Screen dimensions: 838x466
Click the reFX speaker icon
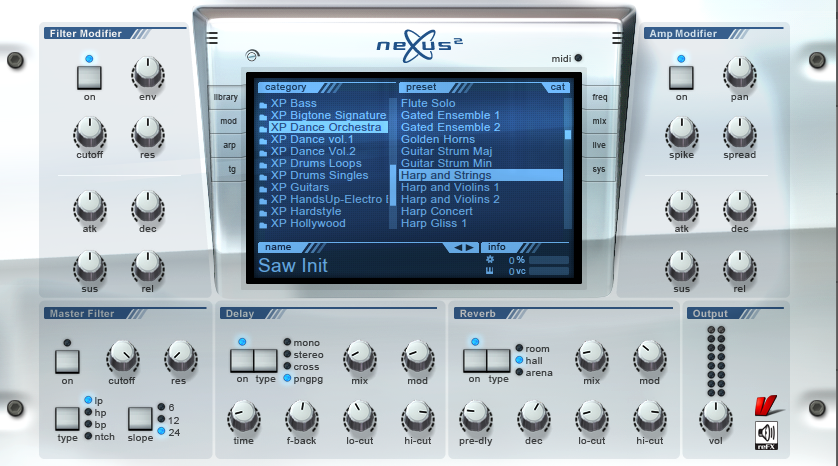point(766,435)
